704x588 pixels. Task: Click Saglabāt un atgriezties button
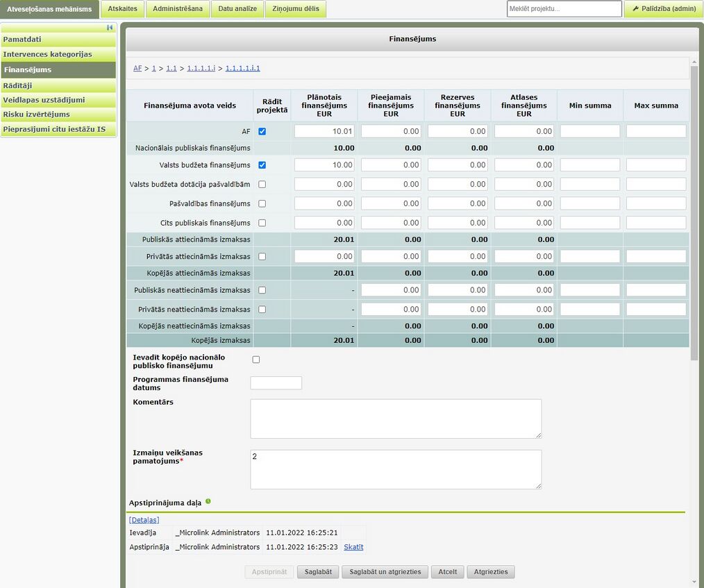[x=385, y=572]
